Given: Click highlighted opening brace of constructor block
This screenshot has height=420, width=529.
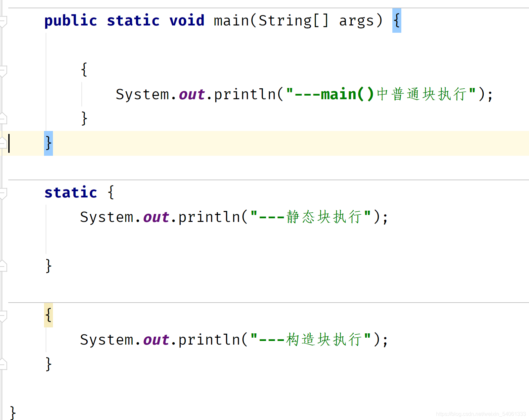Looking at the screenshot, I should pos(48,315).
